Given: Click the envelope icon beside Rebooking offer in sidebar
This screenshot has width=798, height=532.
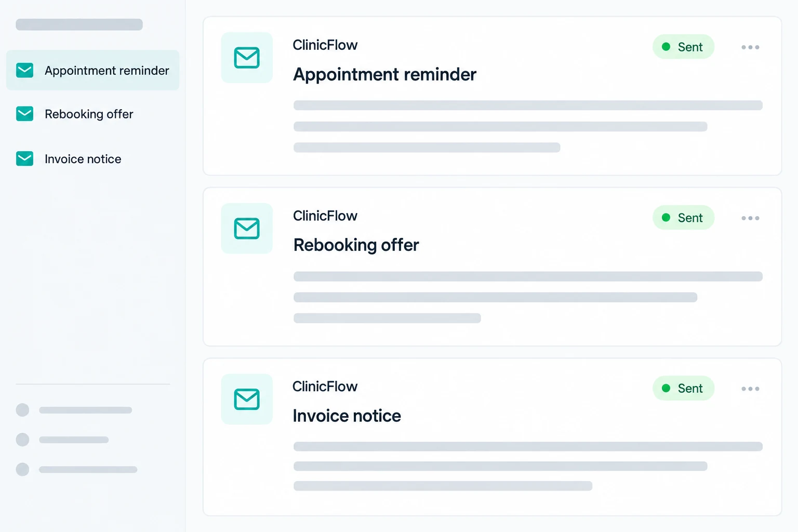Looking at the screenshot, I should 25,114.
